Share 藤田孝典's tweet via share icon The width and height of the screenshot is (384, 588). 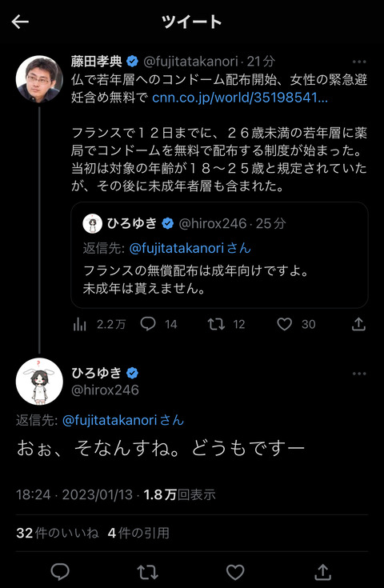click(x=358, y=324)
